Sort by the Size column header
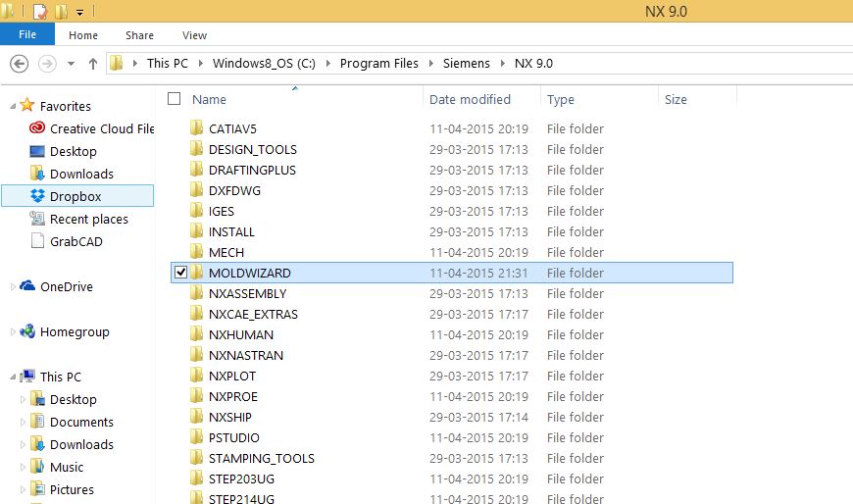 point(676,100)
